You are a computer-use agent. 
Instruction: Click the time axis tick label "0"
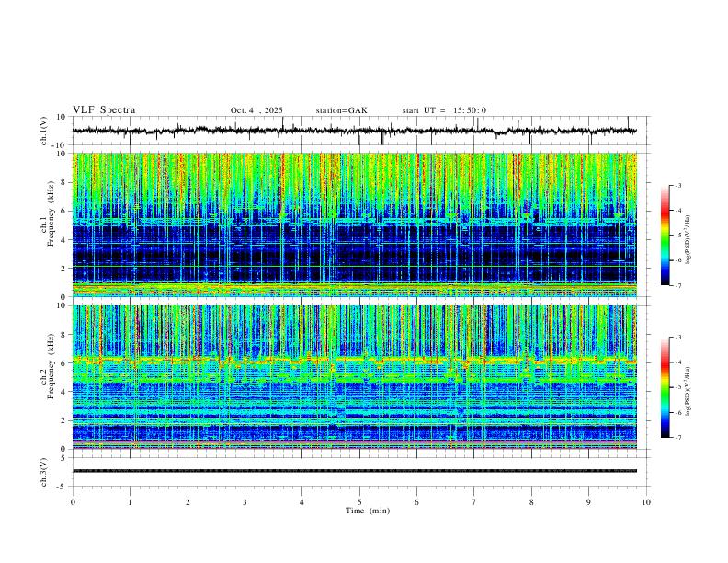73,502
